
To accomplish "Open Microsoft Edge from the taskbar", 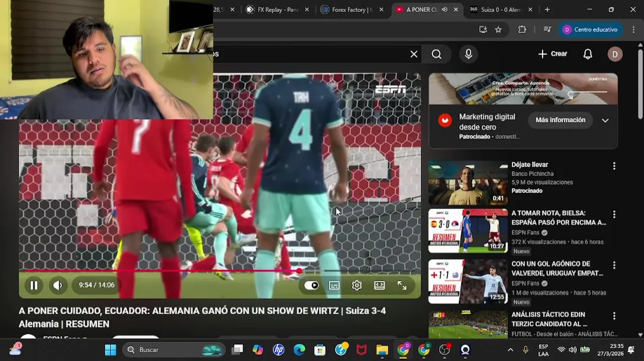I will [x=299, y=349].
